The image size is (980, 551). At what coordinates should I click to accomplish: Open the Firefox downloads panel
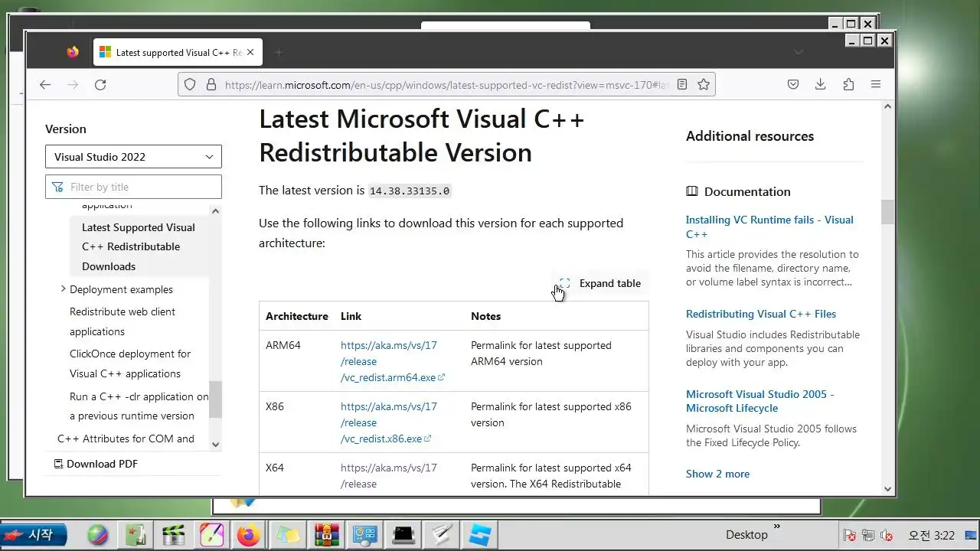coord(820,85)
